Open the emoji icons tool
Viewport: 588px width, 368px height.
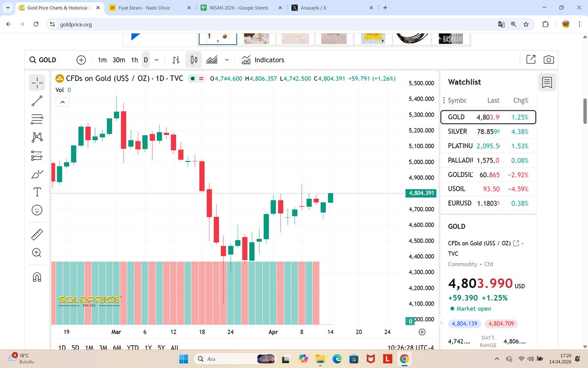[x=37, y=210]
